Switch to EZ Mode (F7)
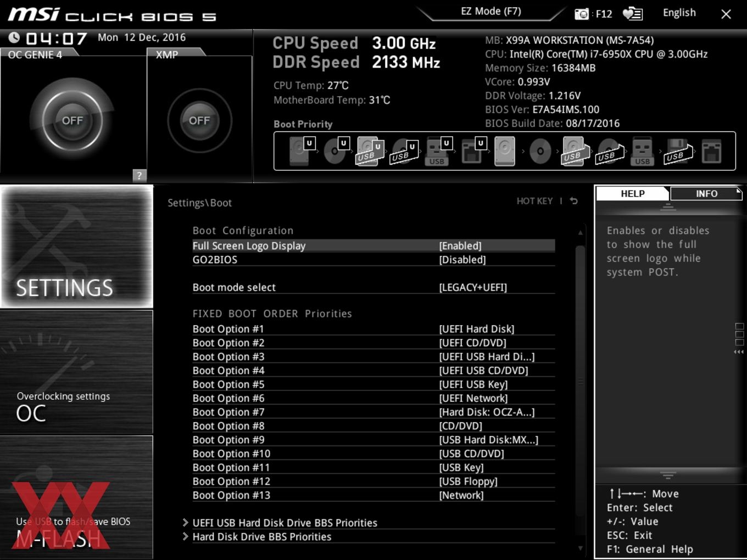The height and width of the screenshot is (560, 747). (490, 12)
